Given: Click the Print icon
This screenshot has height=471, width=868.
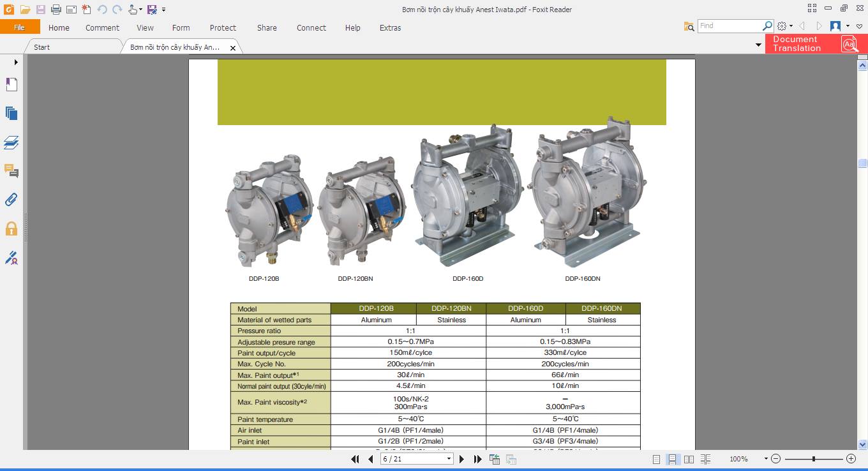Looking at the screenshot, I should (56, 10).
